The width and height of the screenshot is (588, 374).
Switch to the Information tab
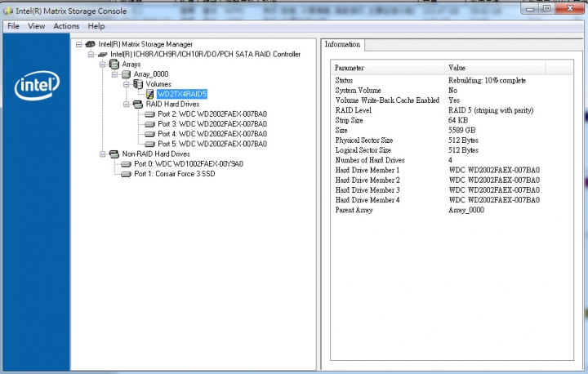[342, 44]
